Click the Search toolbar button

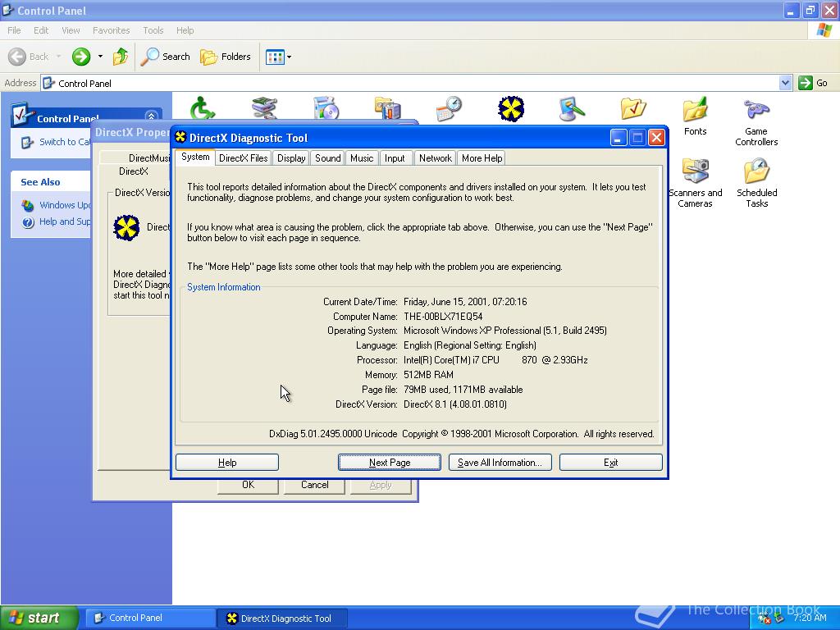166,57
